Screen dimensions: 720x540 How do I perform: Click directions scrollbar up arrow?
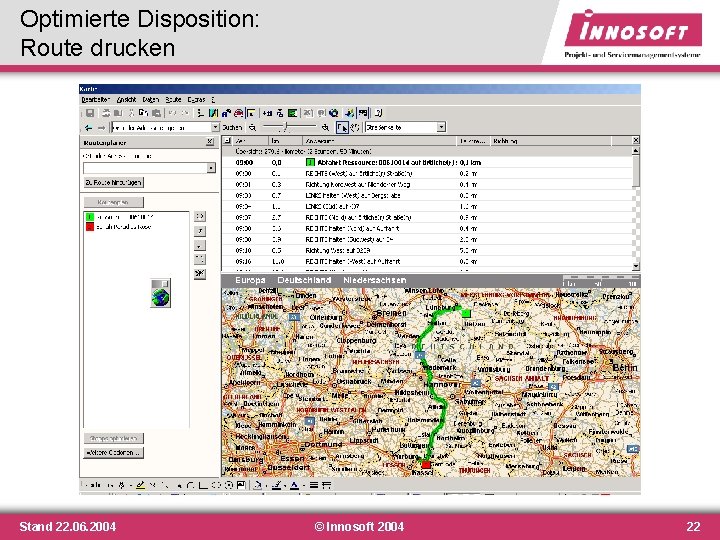tap(636, 151)
